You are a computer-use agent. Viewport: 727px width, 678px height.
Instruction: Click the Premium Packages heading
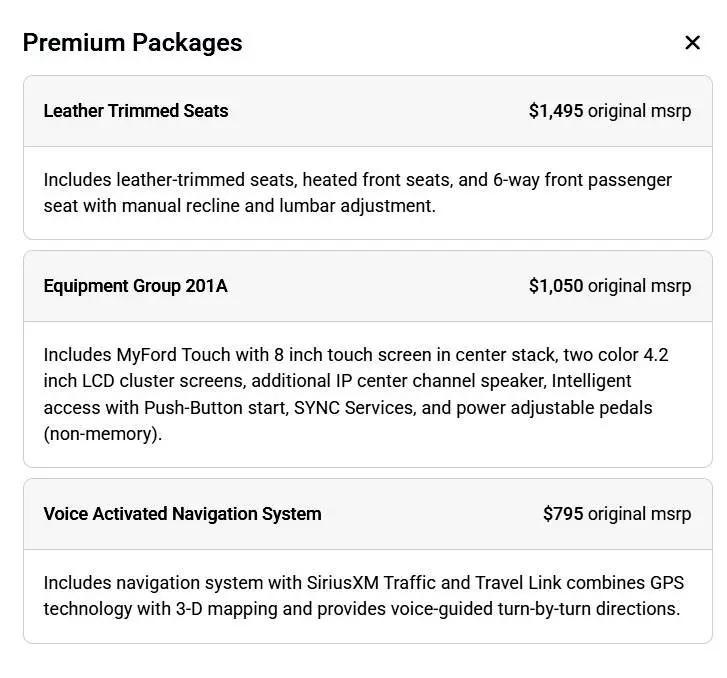[133, 43]
